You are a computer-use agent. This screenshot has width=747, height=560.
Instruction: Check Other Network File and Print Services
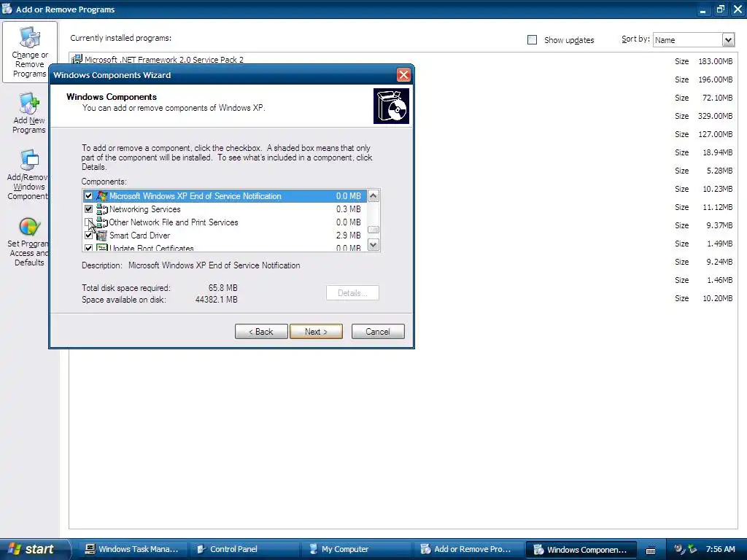click(88, 222)
